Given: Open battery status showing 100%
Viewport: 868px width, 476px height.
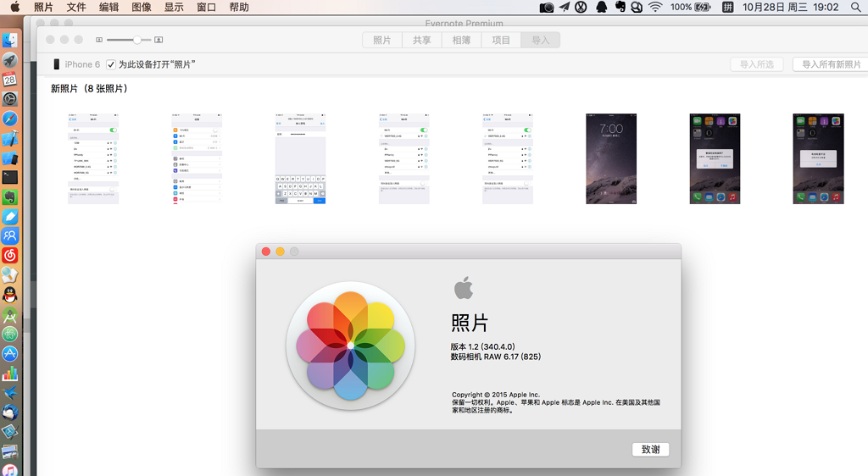Looking at the screenshot, I should (690, 7).
